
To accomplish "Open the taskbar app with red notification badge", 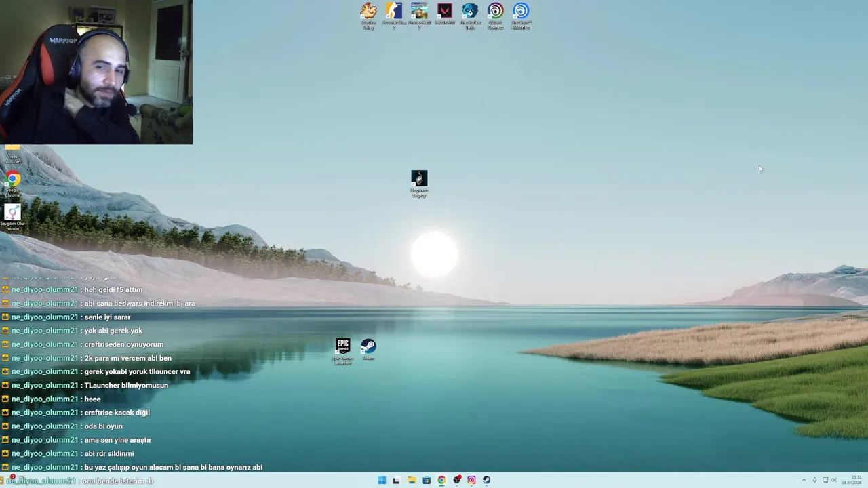I will point(457,481).
